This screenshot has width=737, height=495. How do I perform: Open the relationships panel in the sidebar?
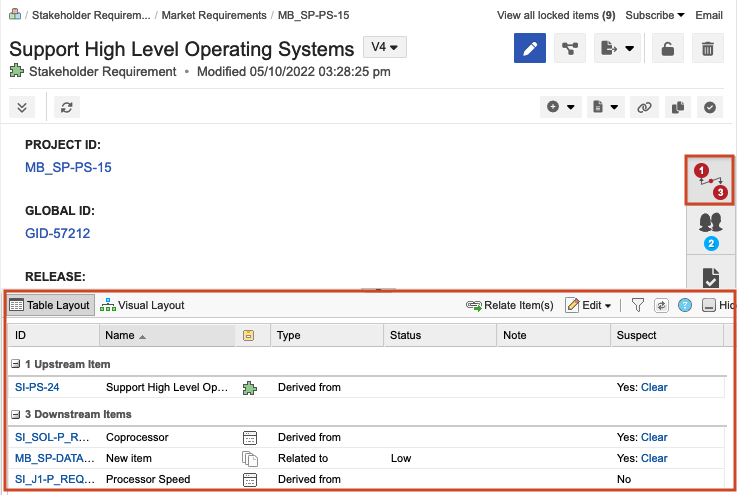[x=710, y=181]
